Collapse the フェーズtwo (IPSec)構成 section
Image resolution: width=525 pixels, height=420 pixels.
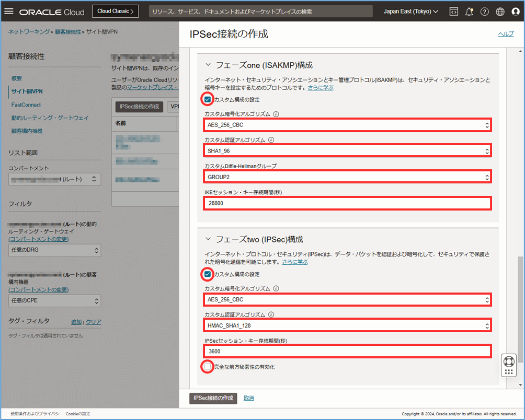click(208, 239)
